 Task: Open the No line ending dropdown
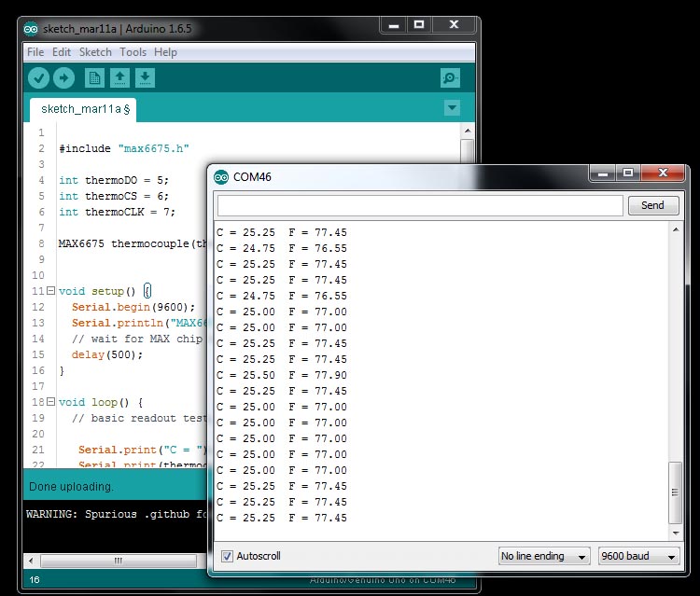tap(544, 556)
